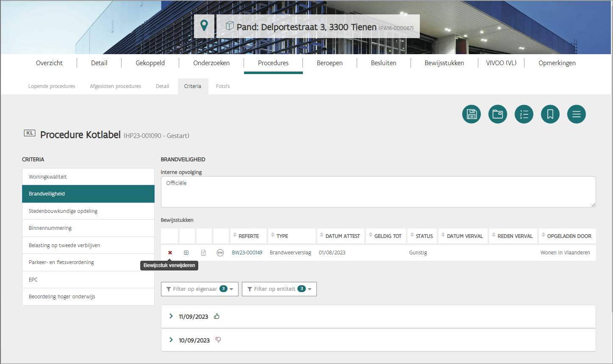
Task: Open reference link BW23-000149
Action: [247, 253]
